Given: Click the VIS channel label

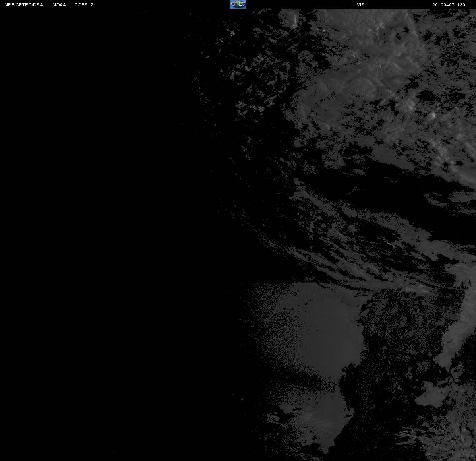Looking at the screenshot, I should 361,5.
